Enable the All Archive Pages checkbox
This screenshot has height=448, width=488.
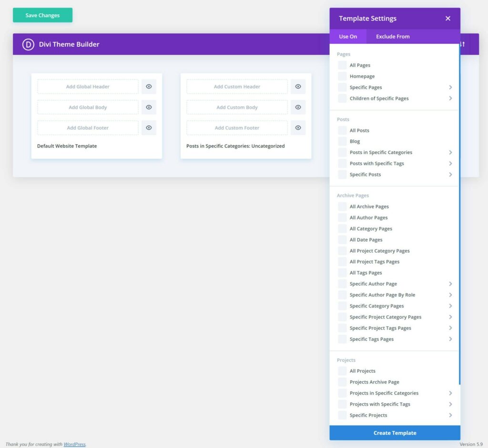click(342, 206)
